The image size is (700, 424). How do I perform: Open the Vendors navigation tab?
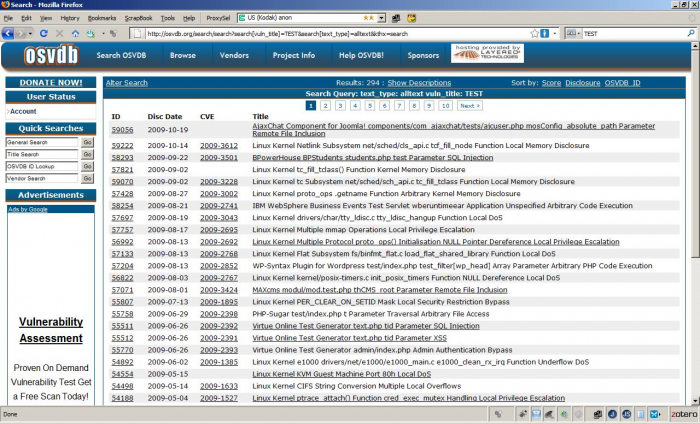coord(234,55)
